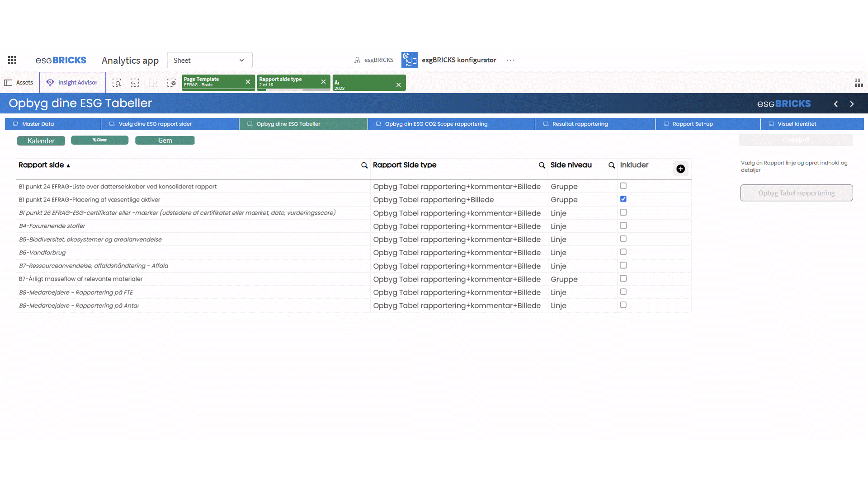
Task: Click the faded Hjælp til button
Action: tap(796, 140)
